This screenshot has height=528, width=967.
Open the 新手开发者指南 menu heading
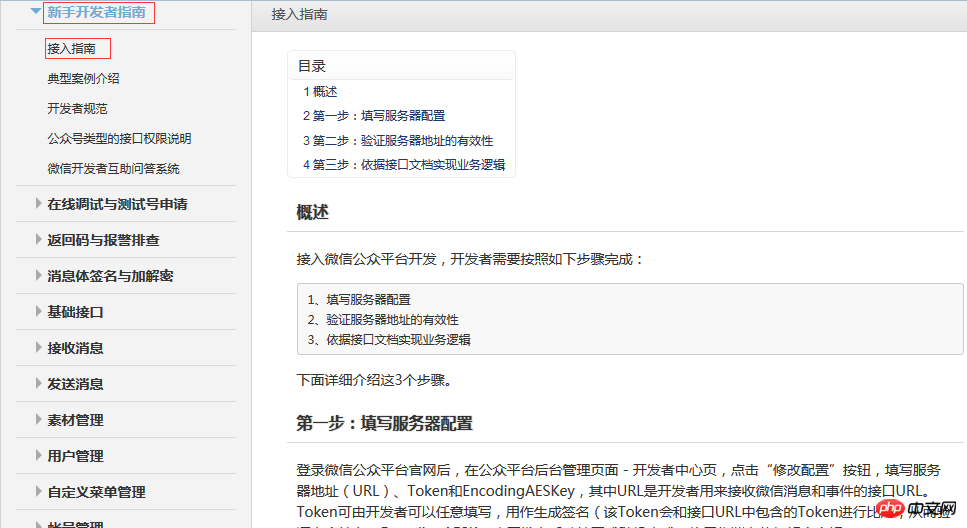click(97, 12)
